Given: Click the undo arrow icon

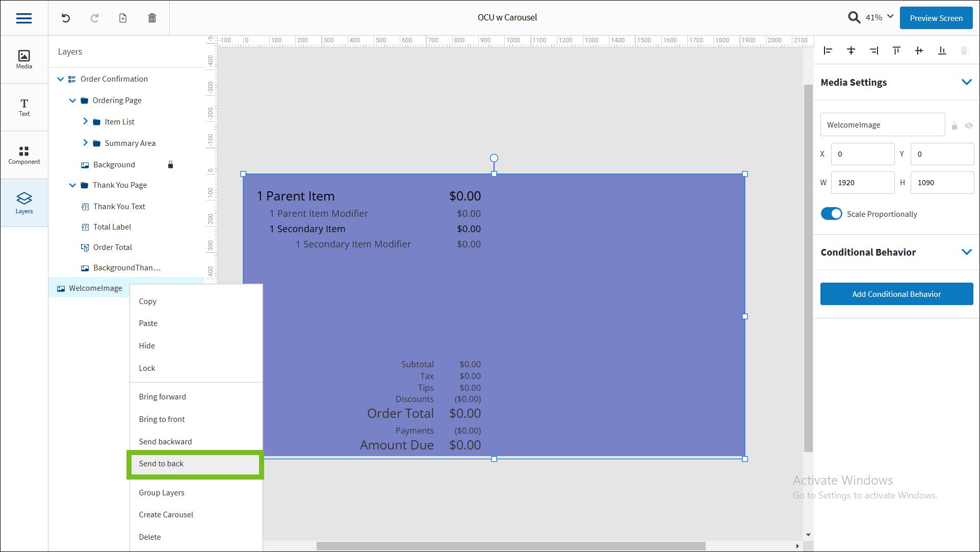Looking at the screenshot, I should 66,18.
